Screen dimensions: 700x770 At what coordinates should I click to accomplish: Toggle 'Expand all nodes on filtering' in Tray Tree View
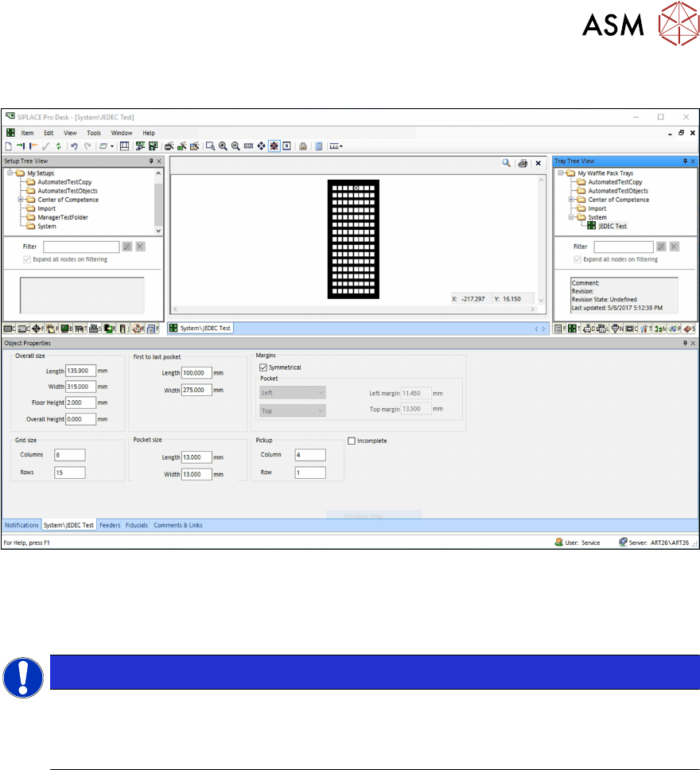click(577, 259)
